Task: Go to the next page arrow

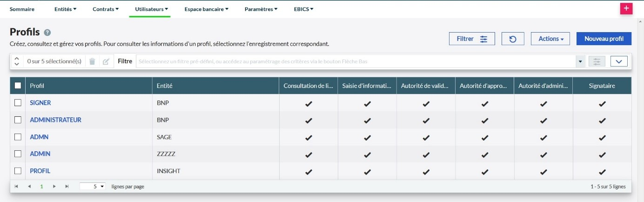Action: coord(54,186)
